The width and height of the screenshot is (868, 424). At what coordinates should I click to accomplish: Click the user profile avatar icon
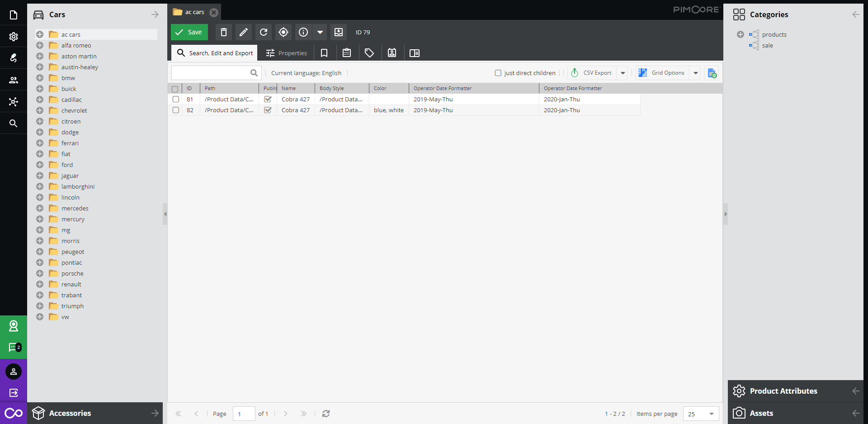(x=14, y=372)
